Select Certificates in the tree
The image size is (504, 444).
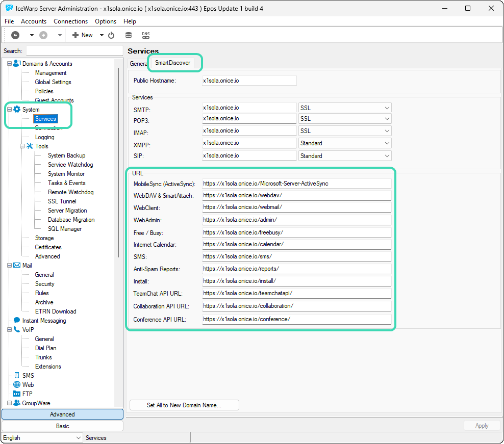click(48, 247)
